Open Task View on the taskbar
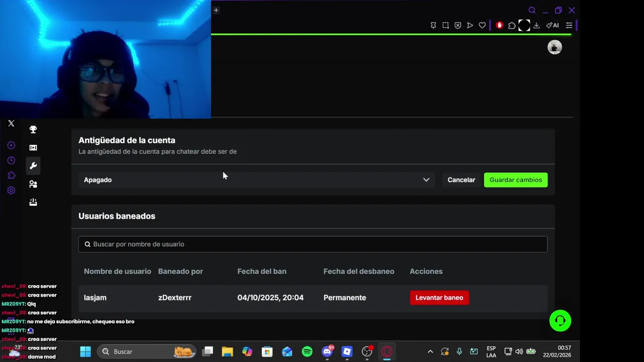Screen dimensions: 644x362 pos(208,351)
